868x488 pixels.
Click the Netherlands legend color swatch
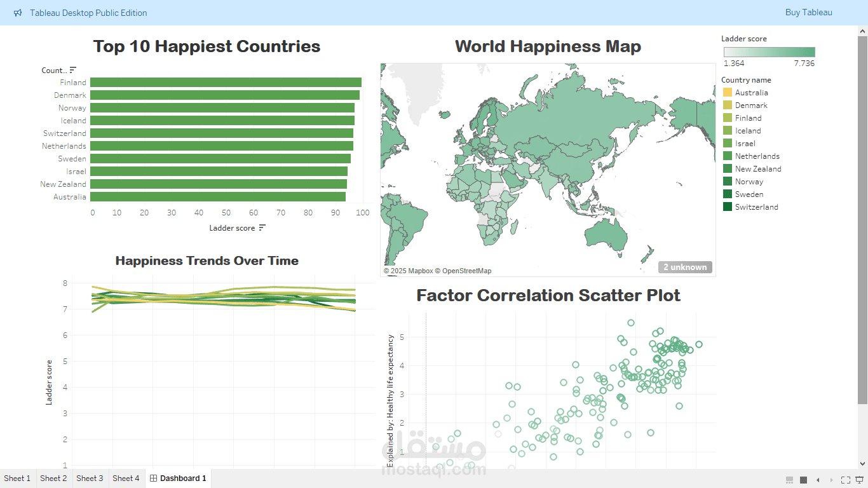coord(728,156)
